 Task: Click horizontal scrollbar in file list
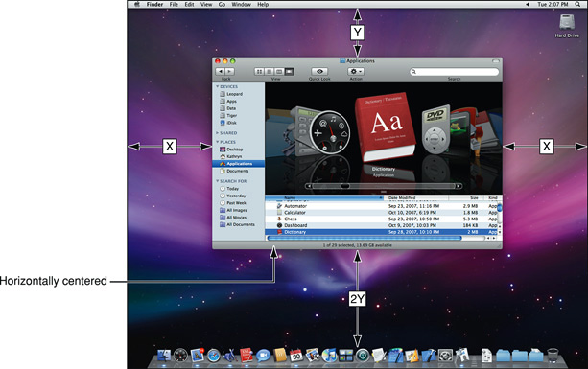coord(365,238)
